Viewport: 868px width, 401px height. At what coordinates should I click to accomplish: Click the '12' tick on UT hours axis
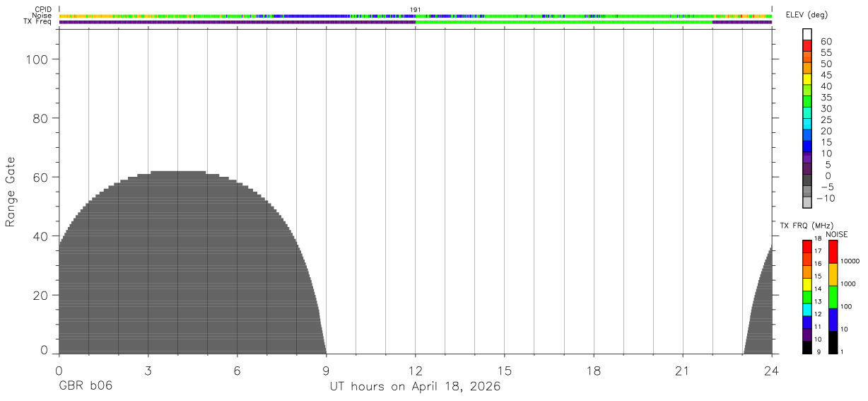[416, 371]
